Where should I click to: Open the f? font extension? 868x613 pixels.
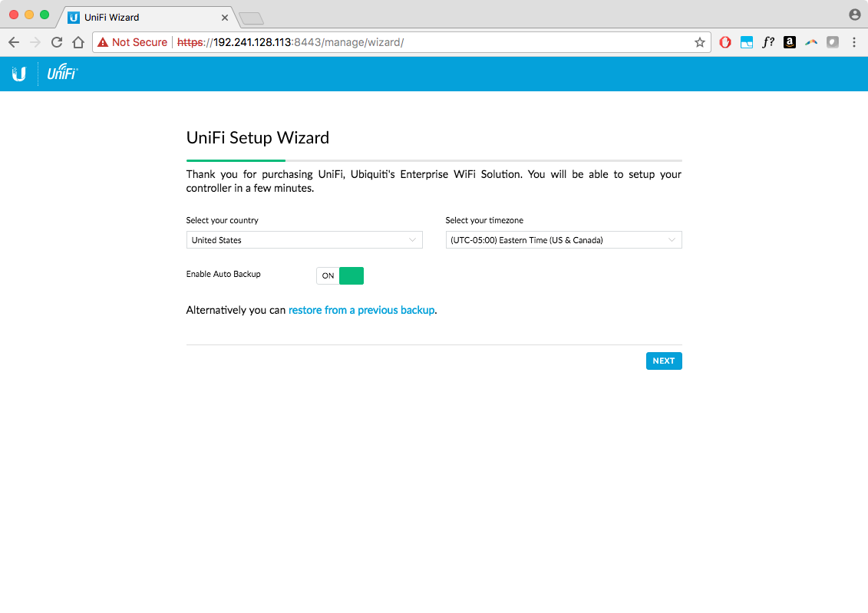coord(767,42)
